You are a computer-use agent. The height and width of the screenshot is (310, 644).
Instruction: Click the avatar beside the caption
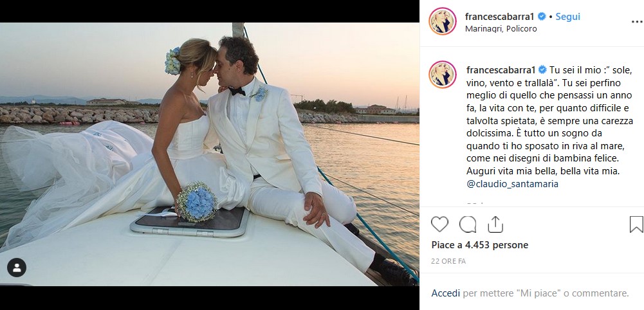coord(443,75)
